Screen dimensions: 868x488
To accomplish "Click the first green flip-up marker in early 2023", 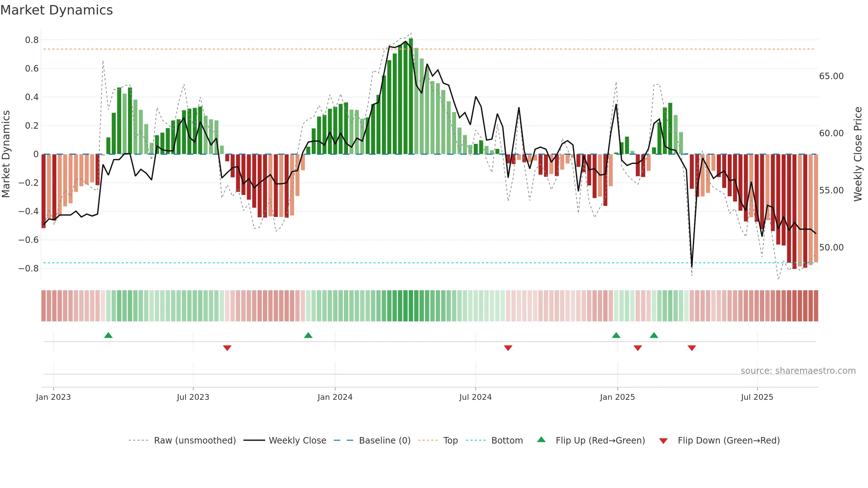I will [x=109, y=335].
